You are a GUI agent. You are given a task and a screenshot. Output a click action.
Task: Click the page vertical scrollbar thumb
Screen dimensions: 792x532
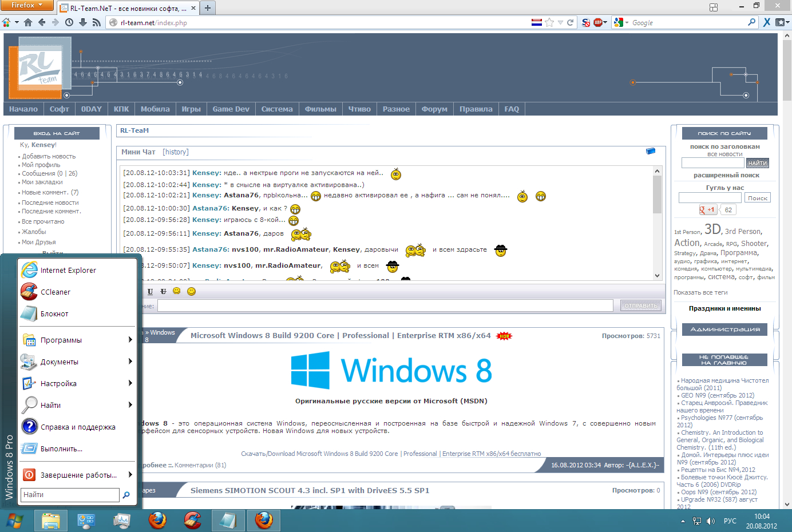[787, 70]
